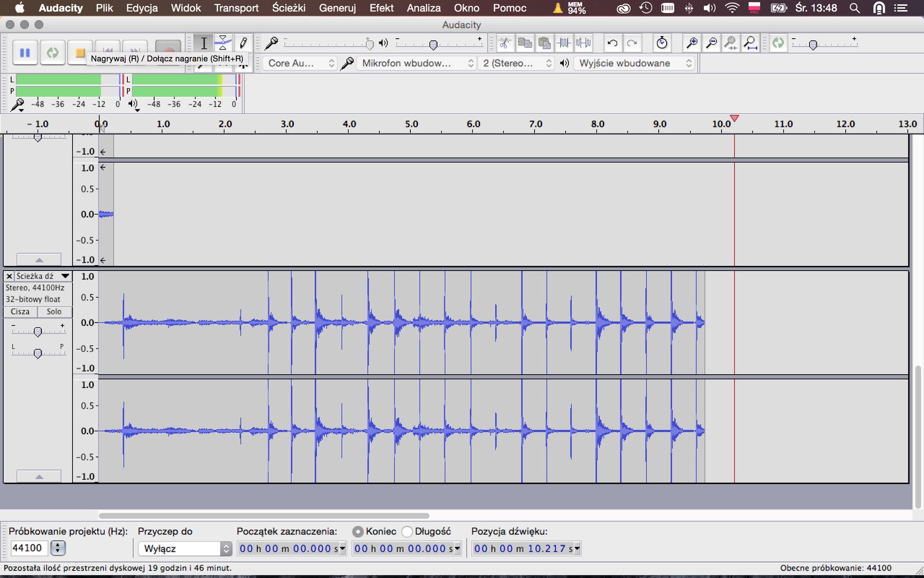
Task: Open the Widok menu
Action: (x=186, y=8)
